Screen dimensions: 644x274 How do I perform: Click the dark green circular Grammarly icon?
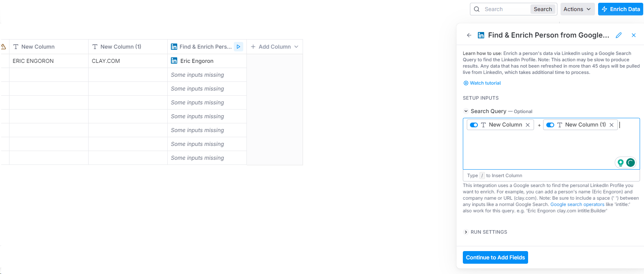(x=631, y=163)
